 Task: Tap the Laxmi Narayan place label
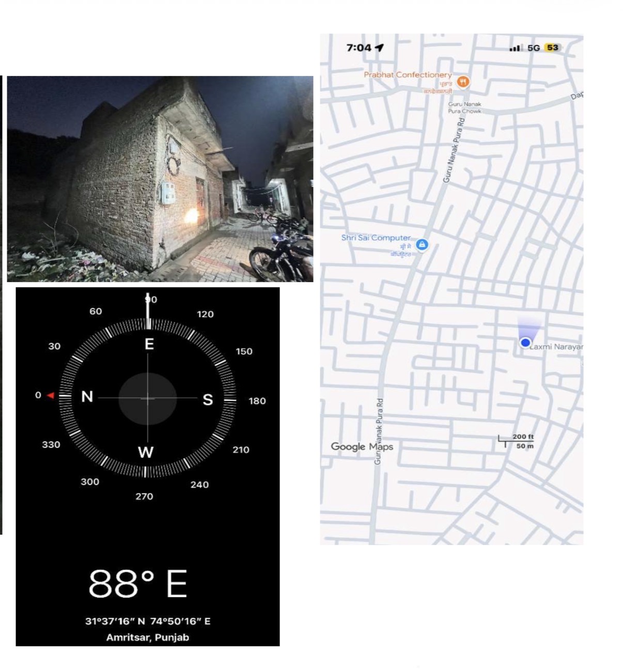pyautogui.click(x=556, y=347)
